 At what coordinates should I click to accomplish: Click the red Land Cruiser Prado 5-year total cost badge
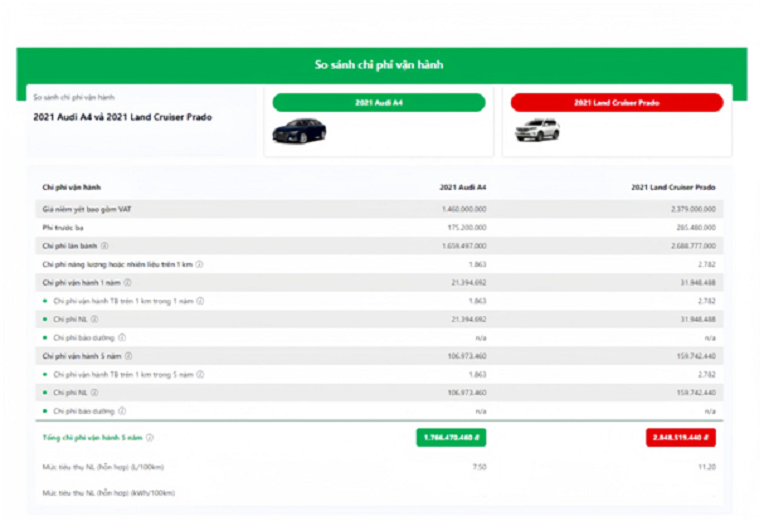[x=681, y=437]
